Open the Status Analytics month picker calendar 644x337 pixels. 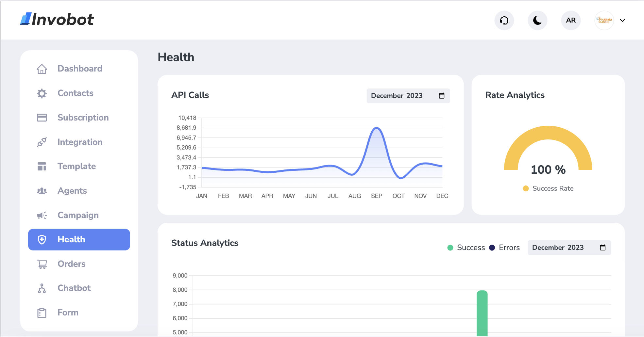602,248
